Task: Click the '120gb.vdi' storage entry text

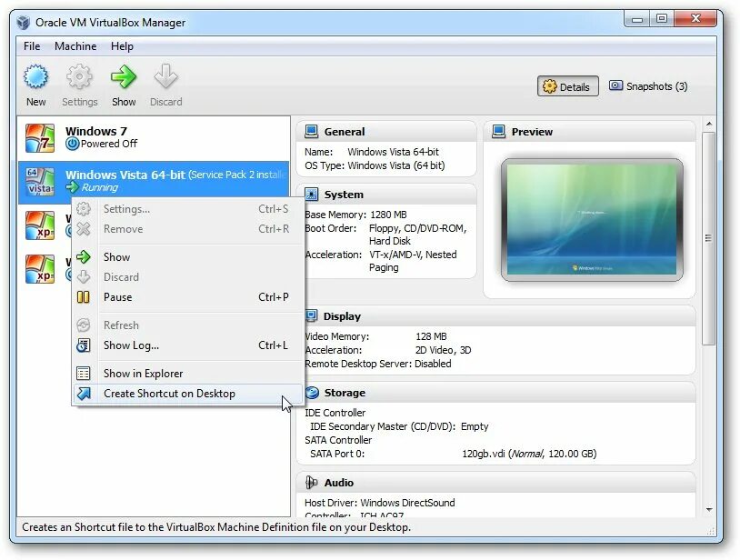Action: pos(529,454)
